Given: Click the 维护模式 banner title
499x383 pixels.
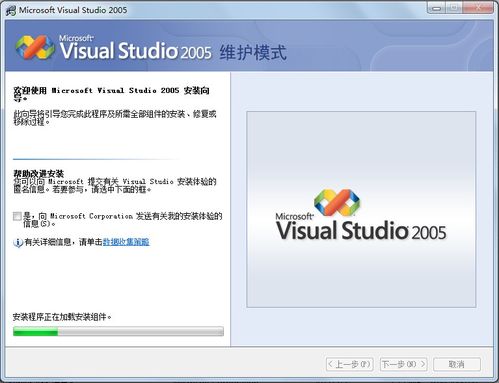Looking at the screenshot, I should (x=253, y=53).
